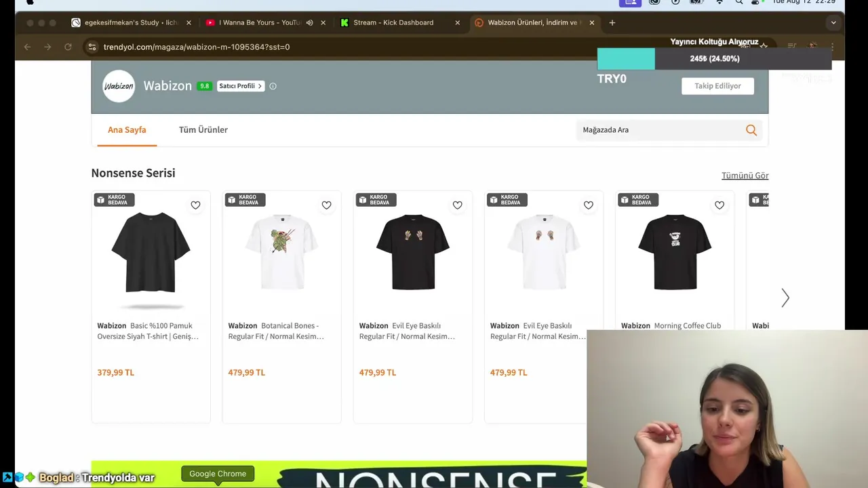The image size is (868, 488).
Task: Open the black Evil Eye t-shirt image
Action: (x=412, y=253)
